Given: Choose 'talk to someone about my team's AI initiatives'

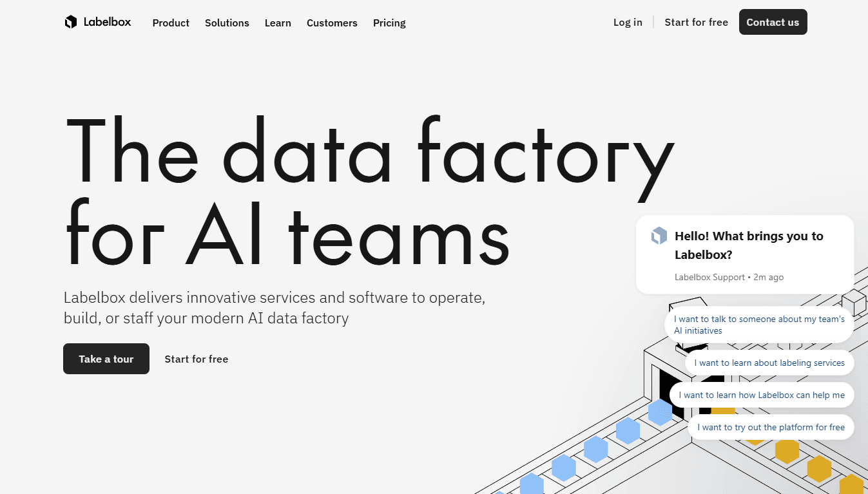Looking at the screenshot, I should coord(759,325).
